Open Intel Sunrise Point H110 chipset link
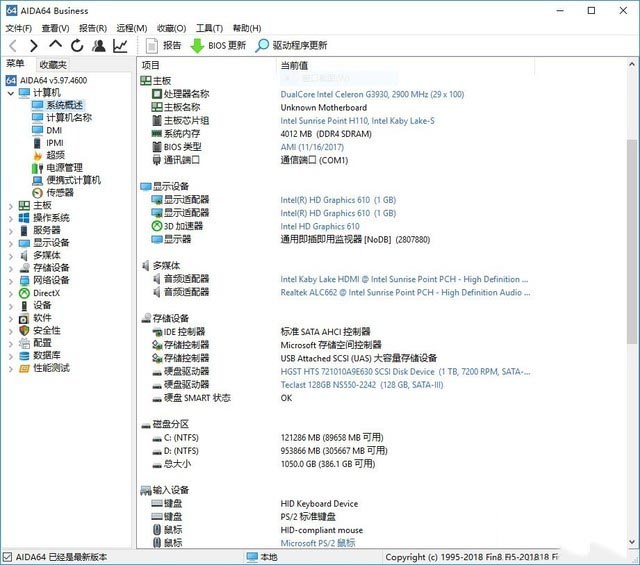Viewport: 640px width, 565px height. click(357, 121)
